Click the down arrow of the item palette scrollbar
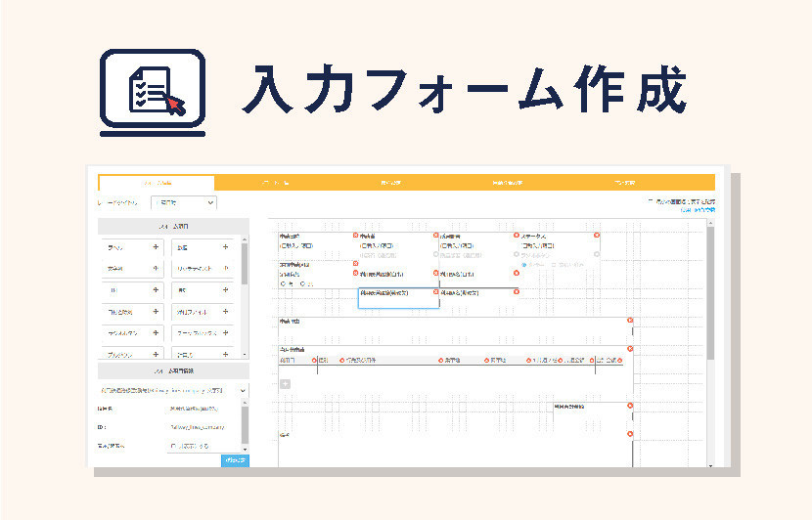This screenshot has width=812, height=520. tap(245, 355)
